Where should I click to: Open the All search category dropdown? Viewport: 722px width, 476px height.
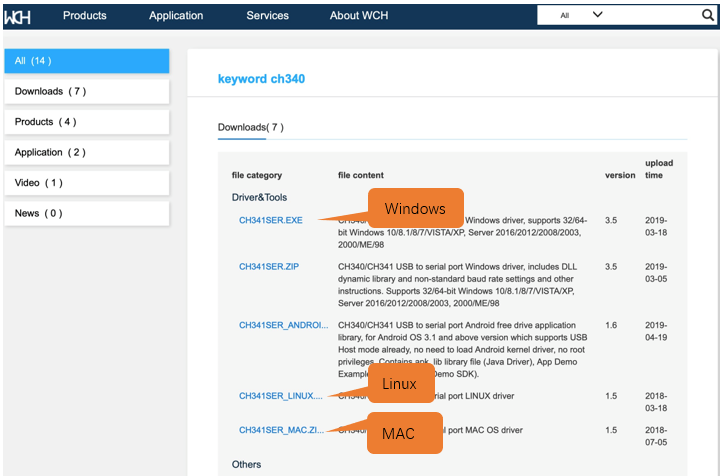581,15
